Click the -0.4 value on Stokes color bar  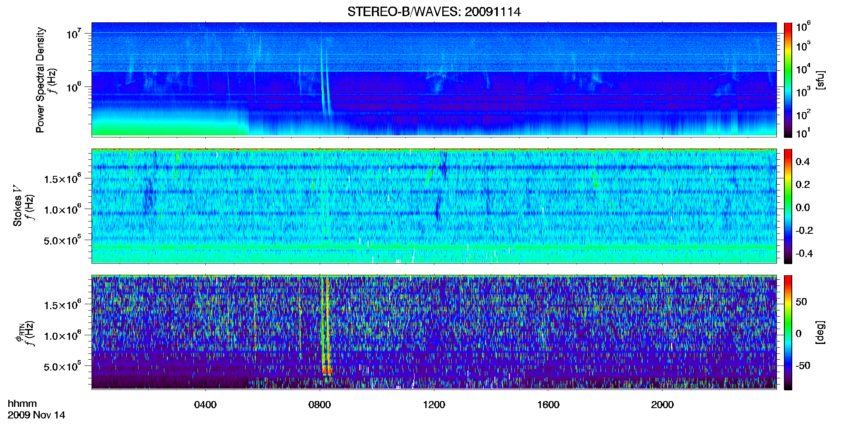point(804,254)
